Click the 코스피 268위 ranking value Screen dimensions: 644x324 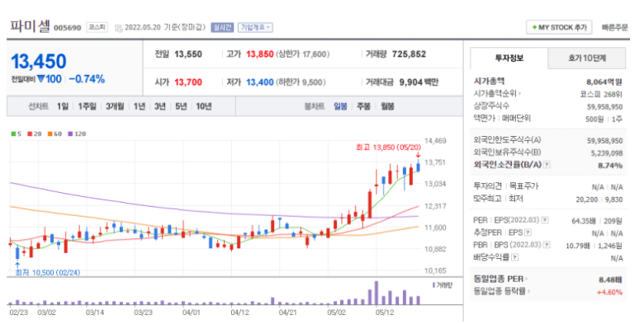(601, 94)
